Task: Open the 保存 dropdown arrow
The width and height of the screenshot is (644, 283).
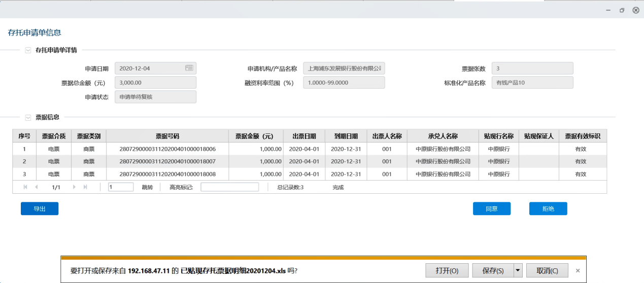Action: tap(518, 270)
